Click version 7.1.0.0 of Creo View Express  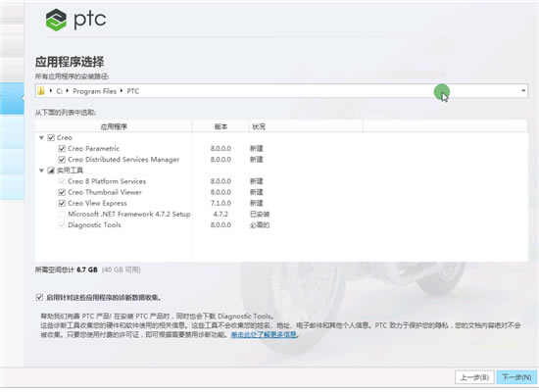220,203
